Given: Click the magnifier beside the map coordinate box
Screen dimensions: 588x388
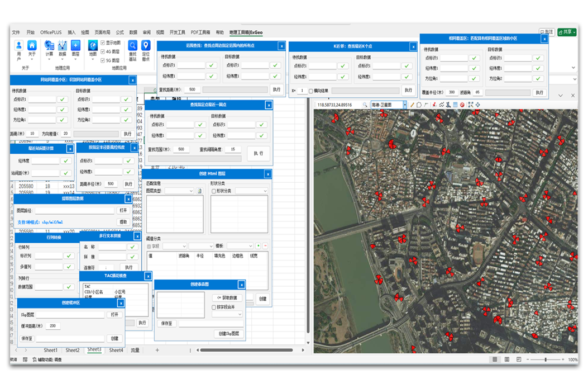Looking at the screenshot, I should (x=365, y=105).
